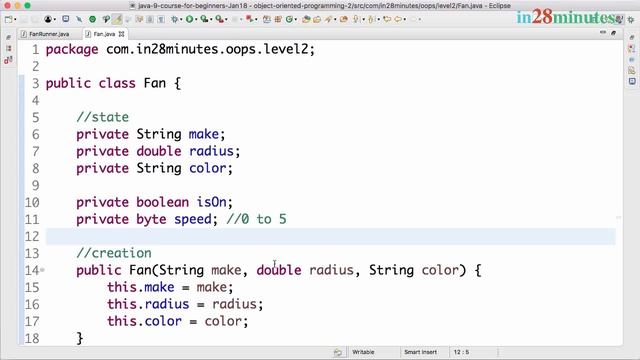Click the blue bottom icon in right trim
This screenshot has height=360, width=640.
pyautogui.click(x=632, y=81)
